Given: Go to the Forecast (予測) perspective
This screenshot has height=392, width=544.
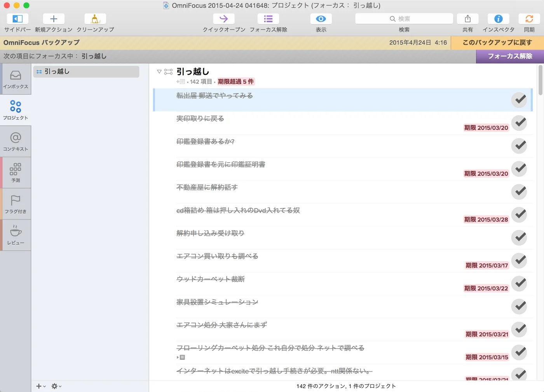Looking at the screenshot, I should 16,173.
